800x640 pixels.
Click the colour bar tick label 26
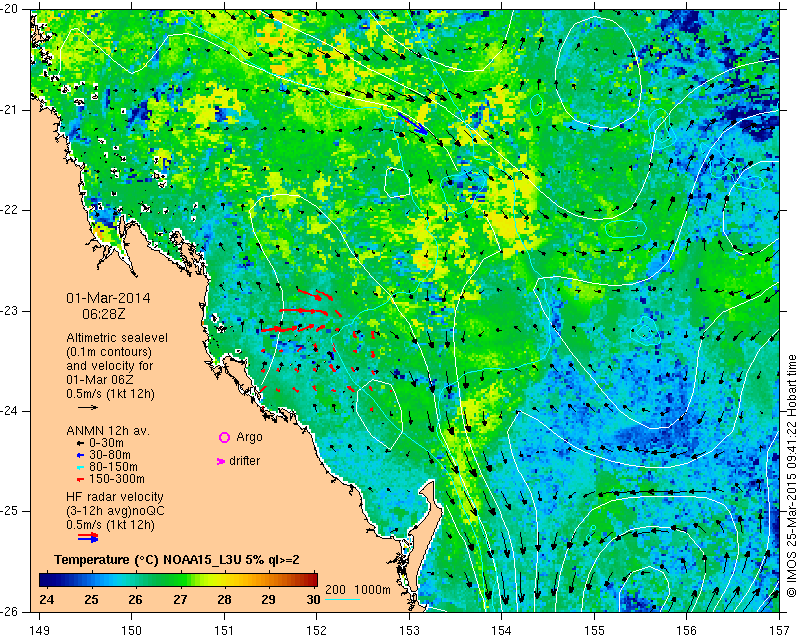click(x=135, y=600)
